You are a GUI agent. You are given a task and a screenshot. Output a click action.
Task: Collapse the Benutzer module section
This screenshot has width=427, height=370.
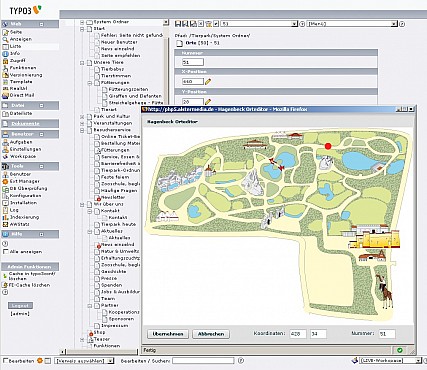(42, 134)
